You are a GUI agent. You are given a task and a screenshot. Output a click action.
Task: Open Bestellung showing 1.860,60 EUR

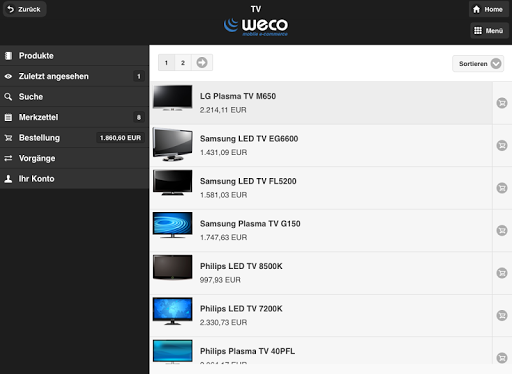[74, 138]
